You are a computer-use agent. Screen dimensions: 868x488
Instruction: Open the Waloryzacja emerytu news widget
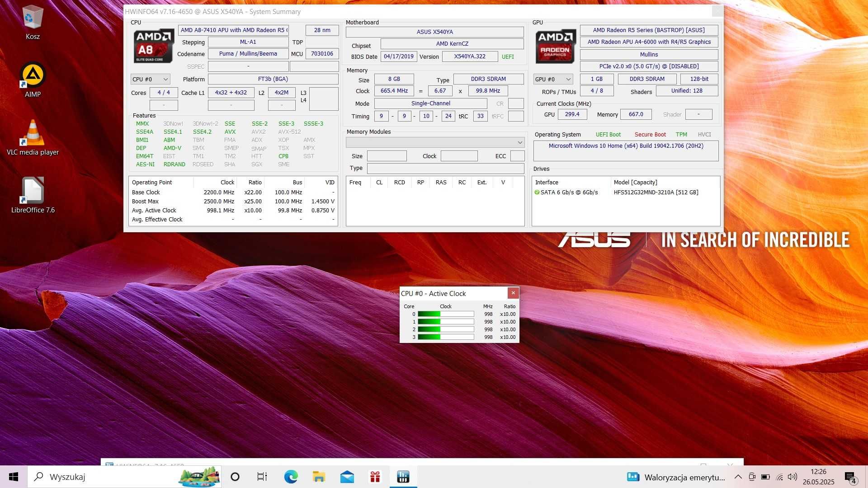coord(676,477)
